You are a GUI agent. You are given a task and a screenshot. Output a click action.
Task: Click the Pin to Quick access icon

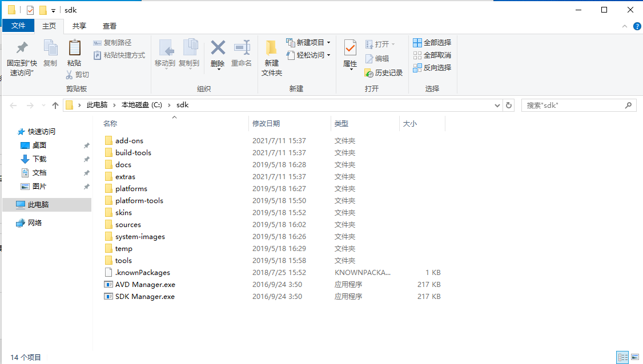tap(22, 48)
